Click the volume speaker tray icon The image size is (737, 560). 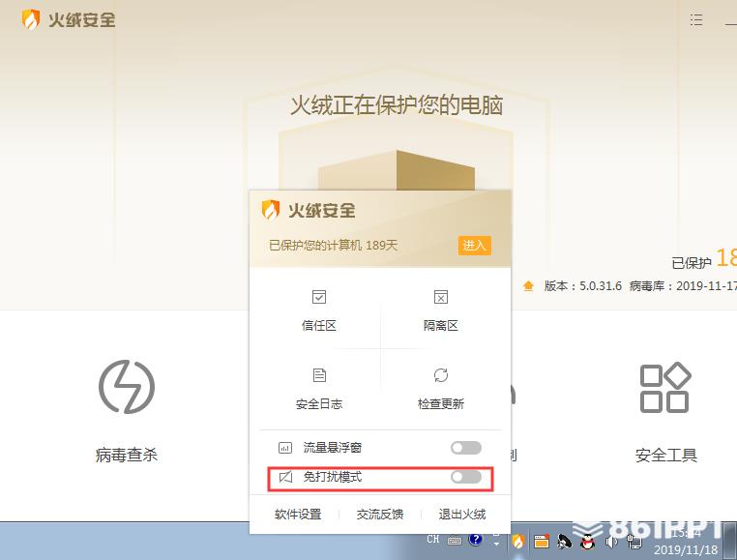tap(610, 542)
